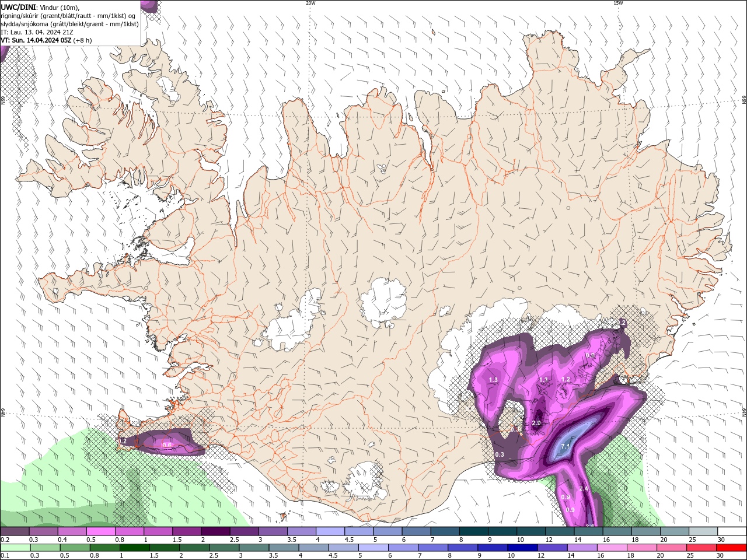Click the 30 label in the lower legend
The height and width of the screenshot is (560, 747).
721,556
